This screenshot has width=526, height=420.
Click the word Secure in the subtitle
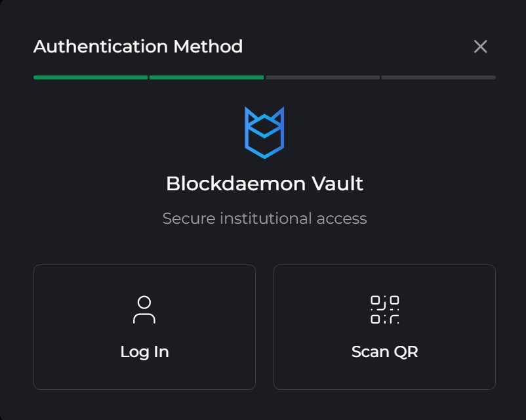[189, 219]
